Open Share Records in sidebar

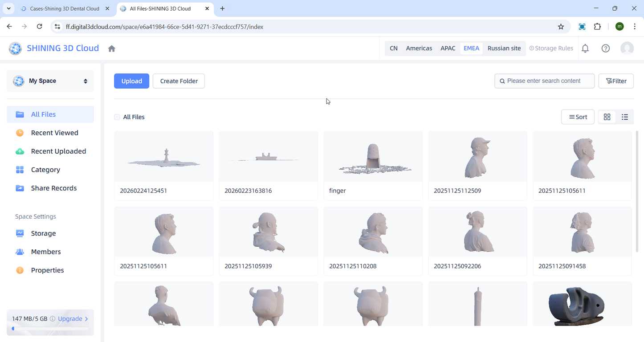[x=50, y=188]
